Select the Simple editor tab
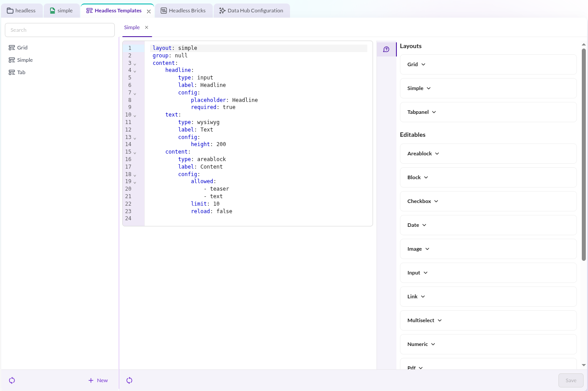588x391 pixels. click(x=132, y=27)
